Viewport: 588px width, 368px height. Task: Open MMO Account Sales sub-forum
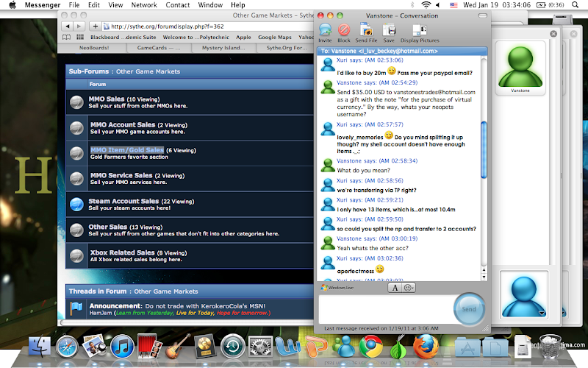pyautogui.click(x=123, y=124)
